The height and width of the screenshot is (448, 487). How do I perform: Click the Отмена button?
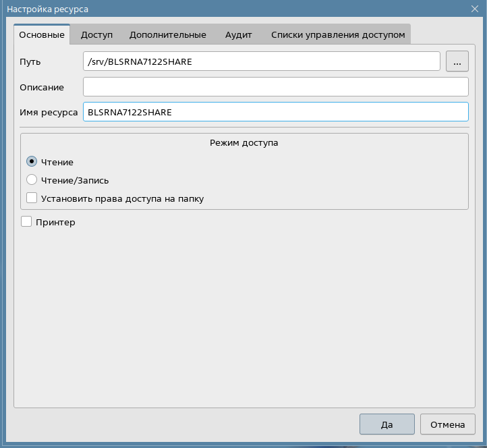[448, 424]
